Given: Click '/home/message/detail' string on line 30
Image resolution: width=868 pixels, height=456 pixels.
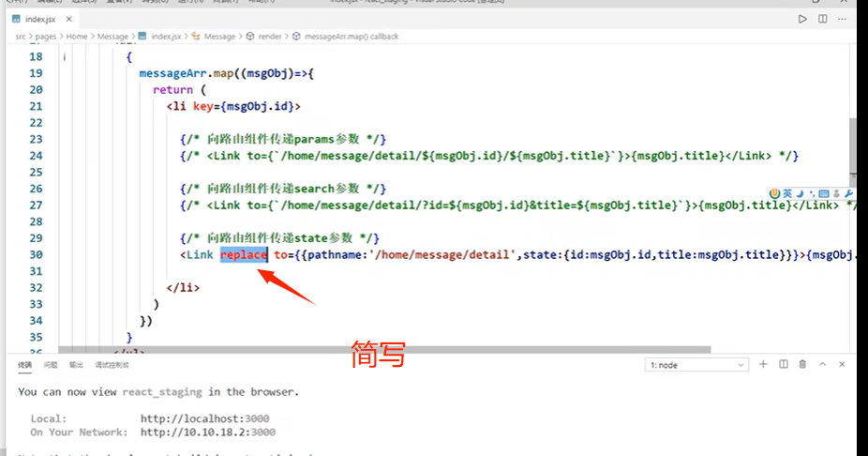Looking at the screenshot, I should point(442,255).
